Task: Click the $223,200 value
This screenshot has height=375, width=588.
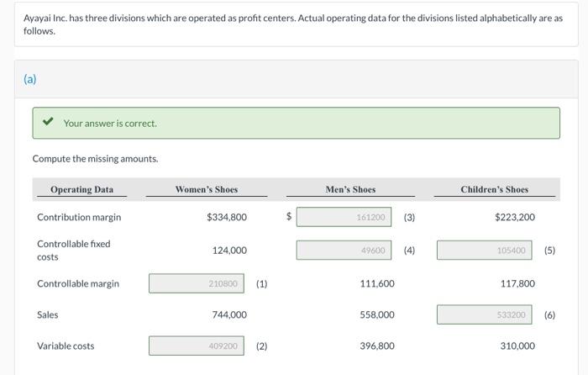Action: (514, 217)
